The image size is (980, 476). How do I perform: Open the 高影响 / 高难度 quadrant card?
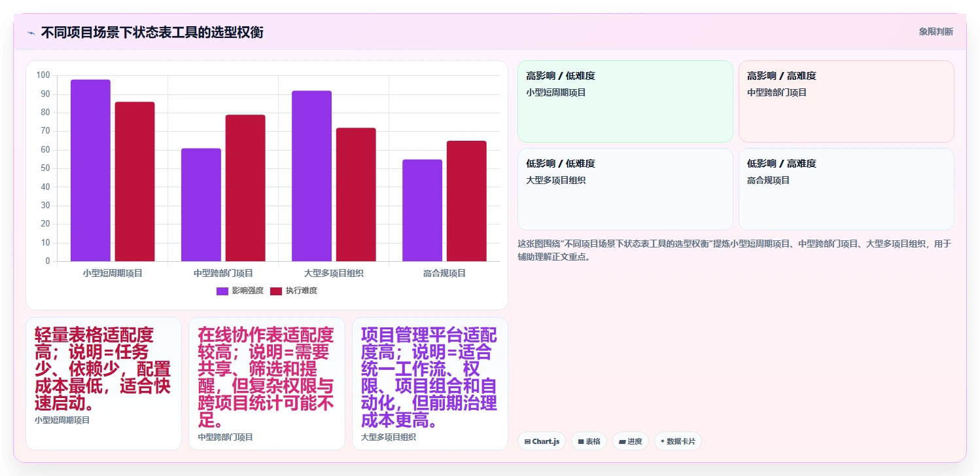(x=847, y=101)
